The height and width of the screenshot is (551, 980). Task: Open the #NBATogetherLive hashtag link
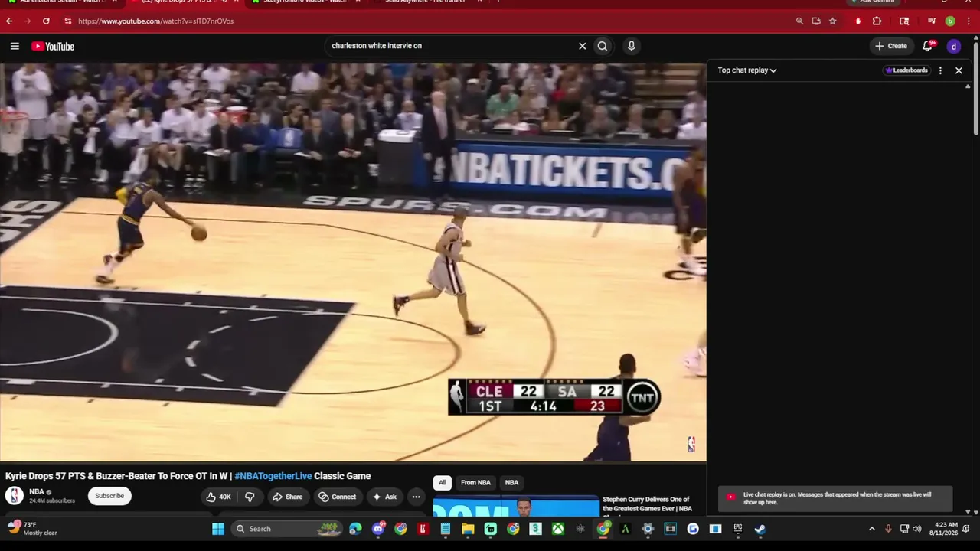pyautogui.click(x=273, y=476)
